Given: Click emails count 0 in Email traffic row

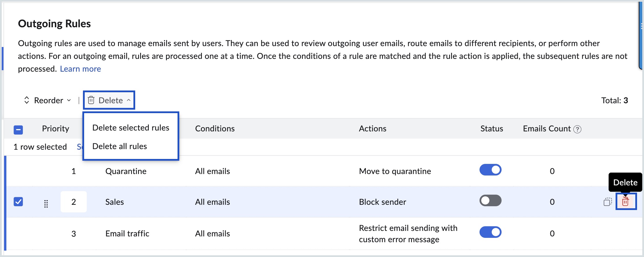Looking at the screenshot, I should [552, 234].
